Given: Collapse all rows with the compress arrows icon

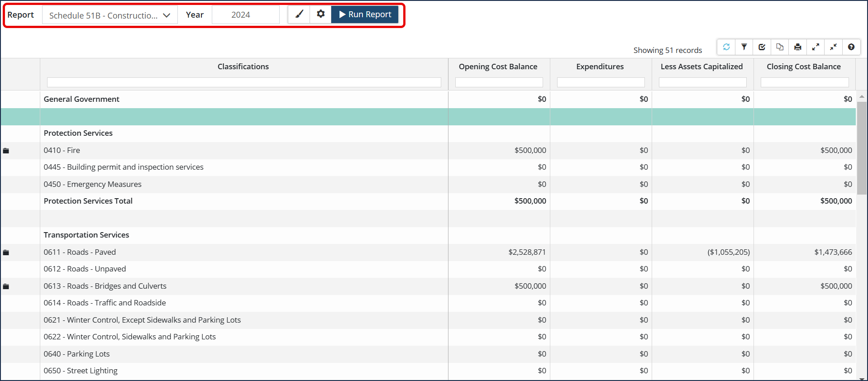Looking at the screenshot, I should [x=833, y=47].
